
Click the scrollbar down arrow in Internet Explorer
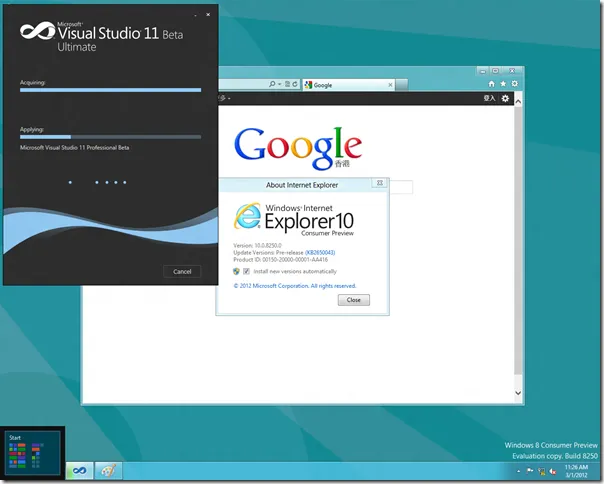point(518,393)
